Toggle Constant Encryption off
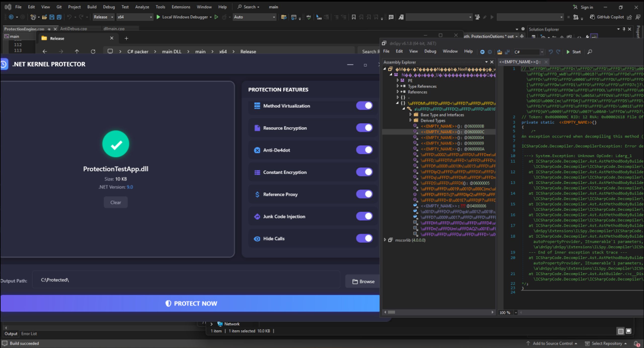Screen dimensions: 644x348 pos(364,172)
